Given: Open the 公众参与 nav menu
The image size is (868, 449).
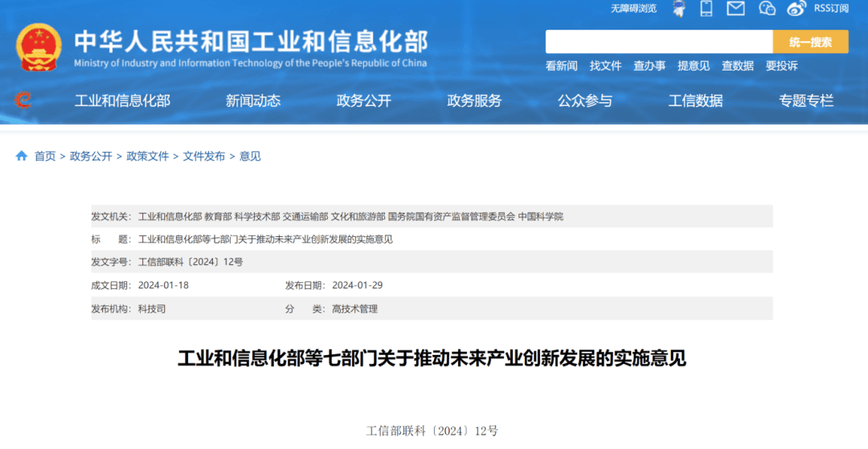Looking at the screenshot, I should [585, 100].
